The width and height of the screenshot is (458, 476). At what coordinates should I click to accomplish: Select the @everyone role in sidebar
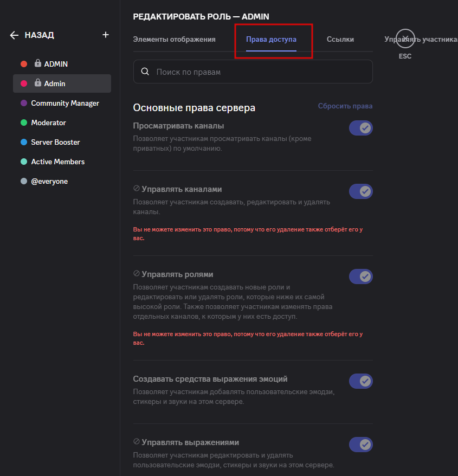click(x=49, y=181)
